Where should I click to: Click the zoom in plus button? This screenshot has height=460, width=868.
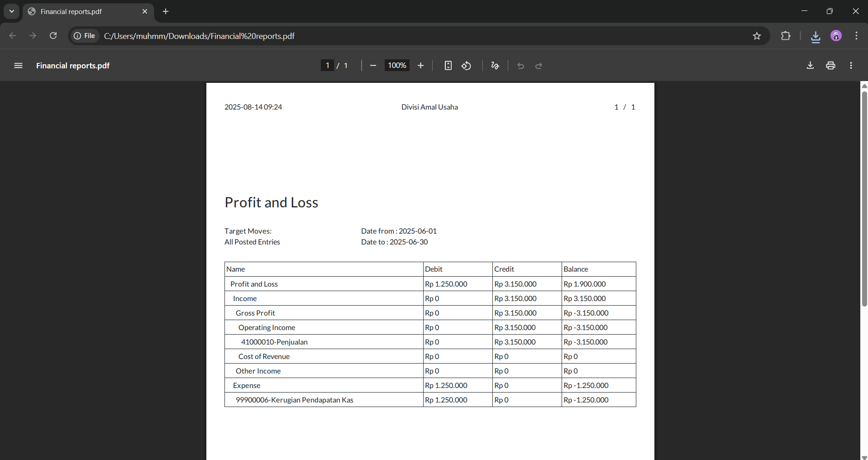pyautogui.click(x=420, y=66)
